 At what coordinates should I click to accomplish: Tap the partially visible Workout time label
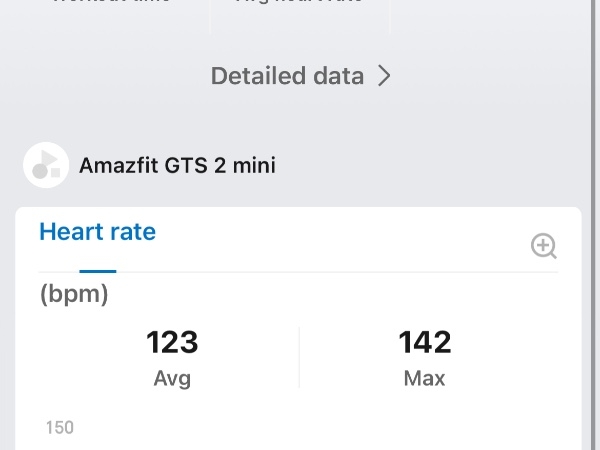110,4
